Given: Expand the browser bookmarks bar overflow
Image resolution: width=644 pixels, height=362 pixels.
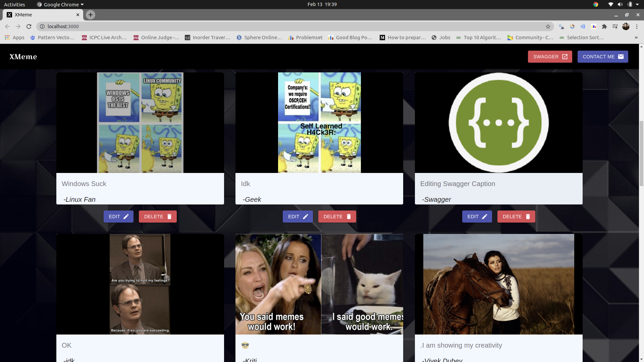Looking at the screenshot, I should [636, 37].
